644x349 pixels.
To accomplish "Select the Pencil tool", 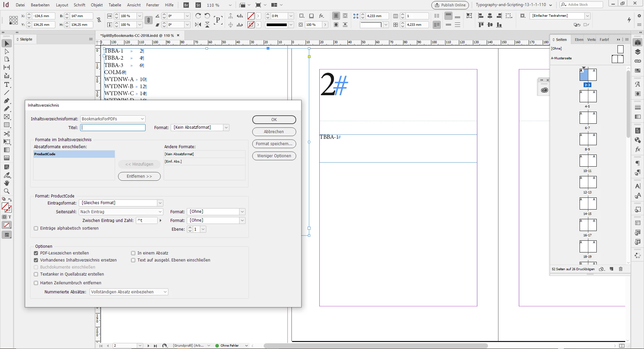I will click(7, 109).
